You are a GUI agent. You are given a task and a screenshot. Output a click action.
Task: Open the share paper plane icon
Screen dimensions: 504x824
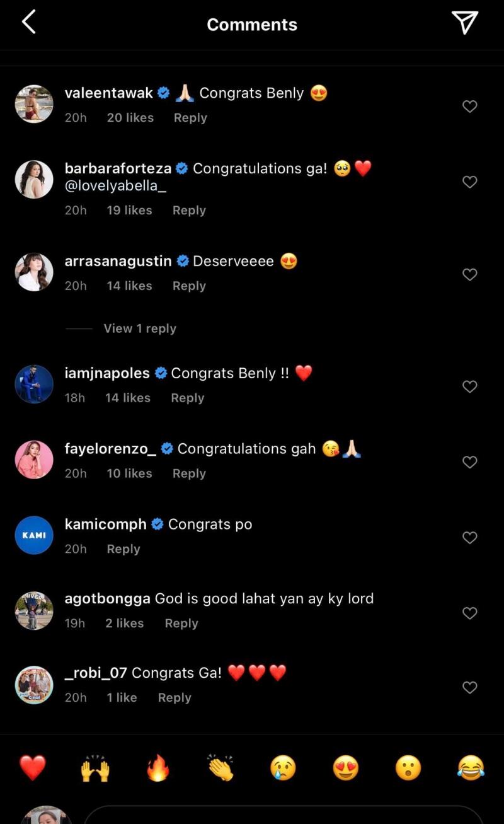tap(465, 23)
